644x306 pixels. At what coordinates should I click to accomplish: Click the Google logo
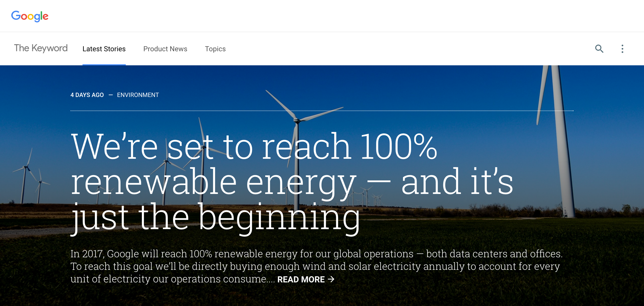coord(30,16)
